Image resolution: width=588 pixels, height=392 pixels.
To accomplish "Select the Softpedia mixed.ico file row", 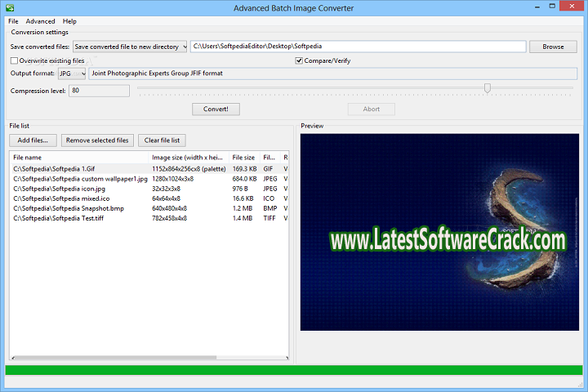I will tap(150, 198).
